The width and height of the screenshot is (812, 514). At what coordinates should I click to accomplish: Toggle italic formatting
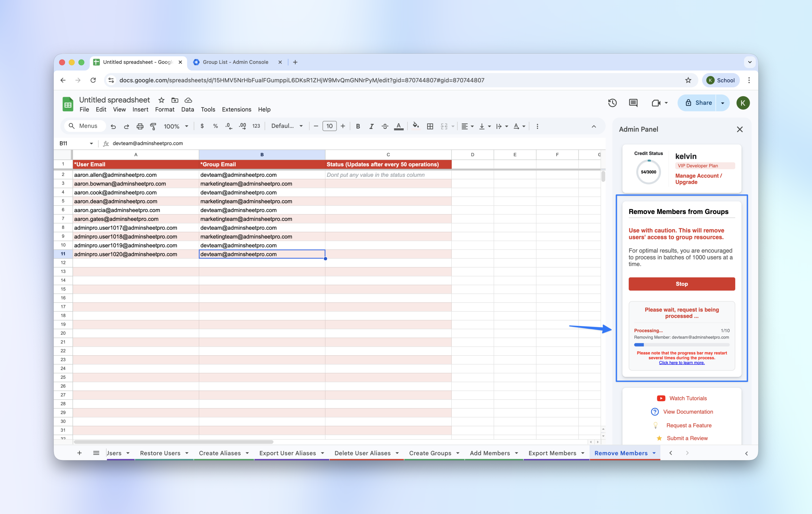[371, 126]
